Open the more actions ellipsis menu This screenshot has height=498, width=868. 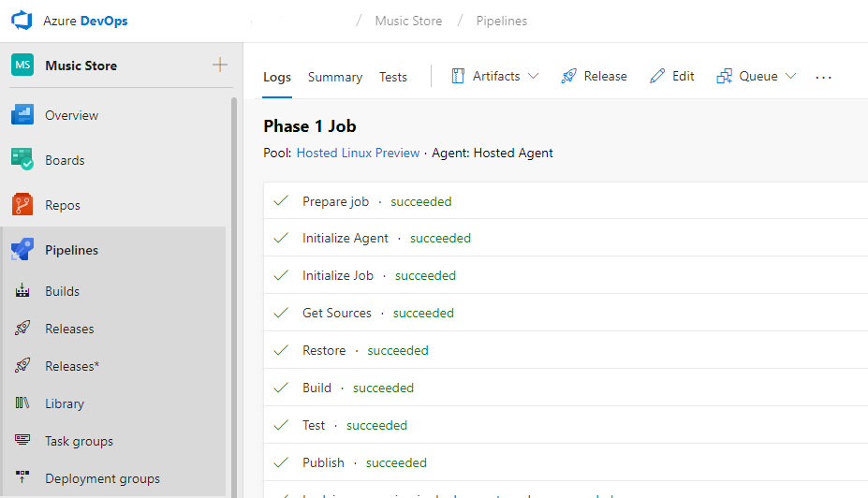823,77
